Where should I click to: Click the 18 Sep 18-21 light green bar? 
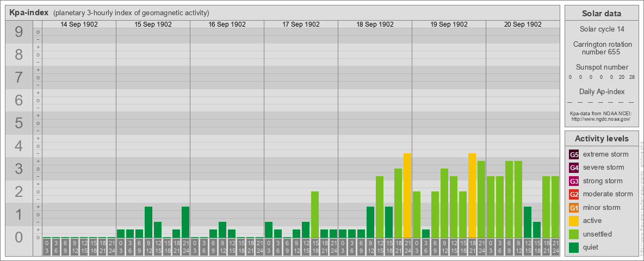tap(398, 203)
